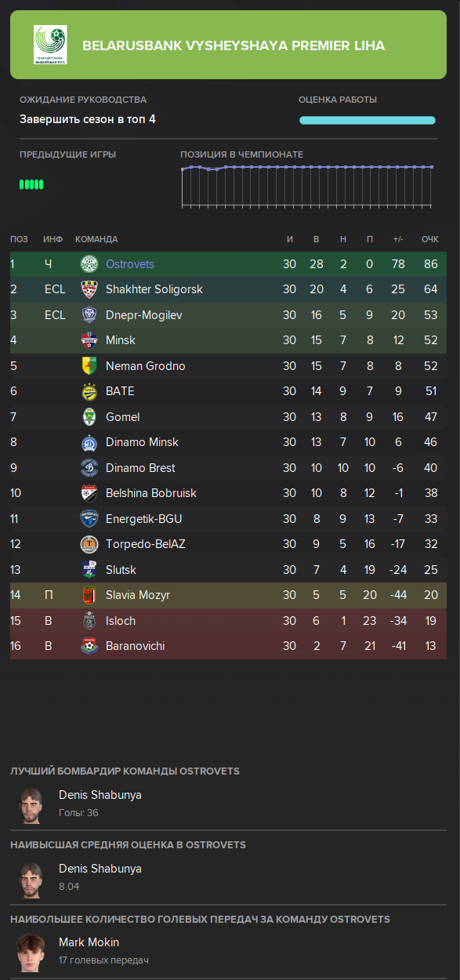Click the Energetik-BGU club crest
This screenshot has height=980, width=460.
coord(89,518)
